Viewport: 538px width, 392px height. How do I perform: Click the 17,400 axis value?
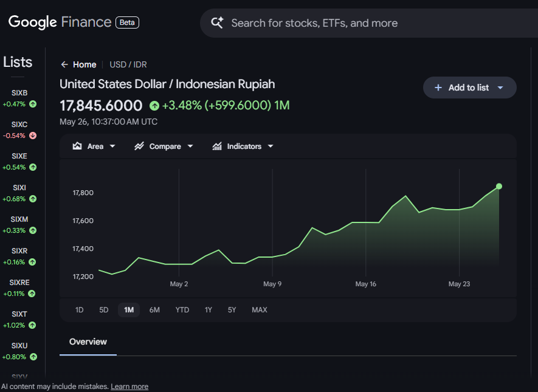pyautogui.click(x=83, y=249)
